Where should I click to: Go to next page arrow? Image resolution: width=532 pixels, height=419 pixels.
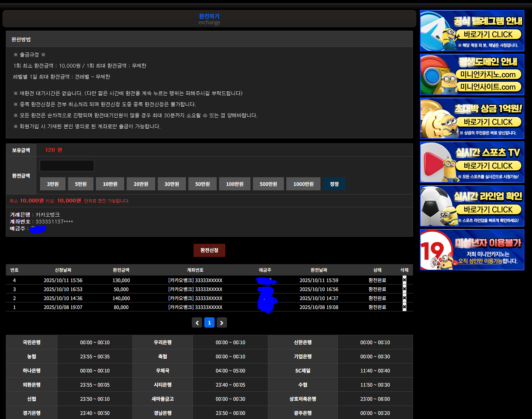(x=222, y=322)
